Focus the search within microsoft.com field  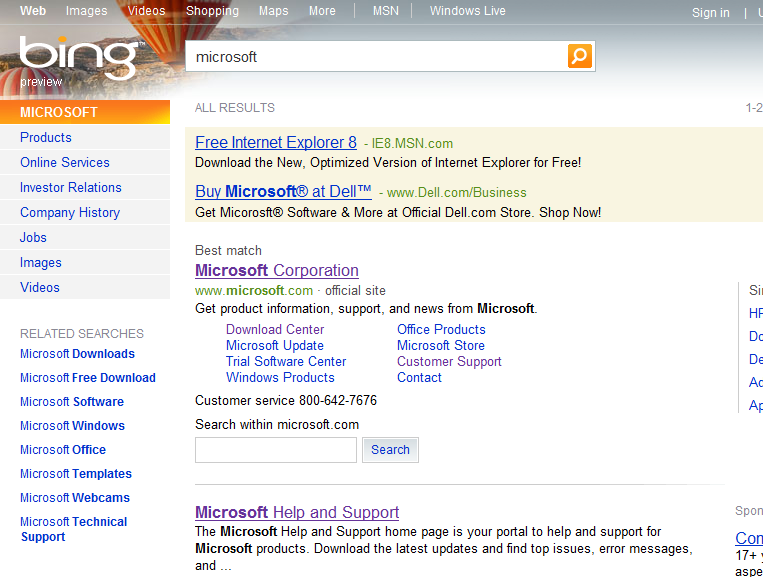click(x=276, y=450)
